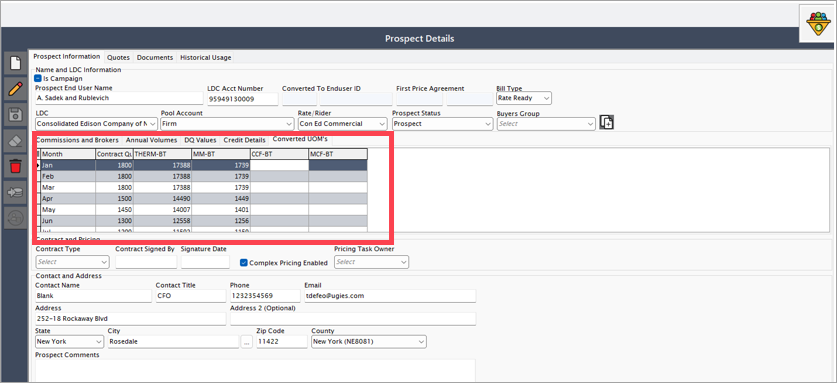This screenshot has height=383, width=837.
Task: Open the State dropdown
Action: coord(70,341)
